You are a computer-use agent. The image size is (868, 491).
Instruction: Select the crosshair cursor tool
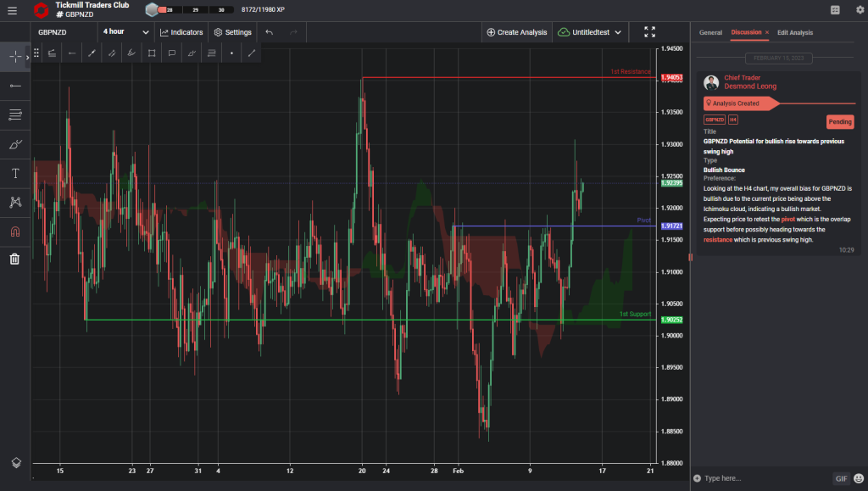[14, 57]
